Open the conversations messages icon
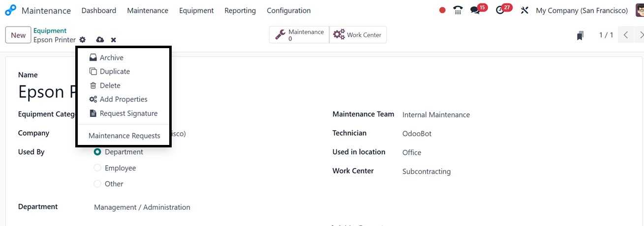This screenshot has width=644, height=226. [475, 10]
